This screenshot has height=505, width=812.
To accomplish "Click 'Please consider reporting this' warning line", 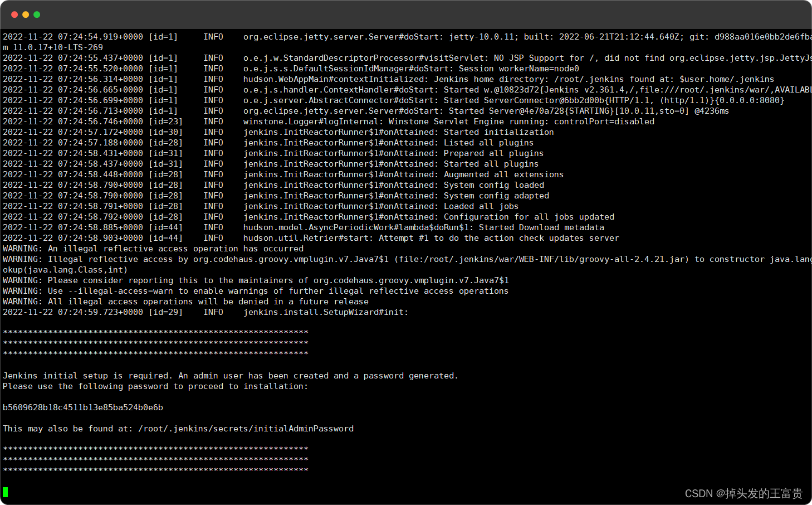I will pyautogui.click(x=256, y=280).
